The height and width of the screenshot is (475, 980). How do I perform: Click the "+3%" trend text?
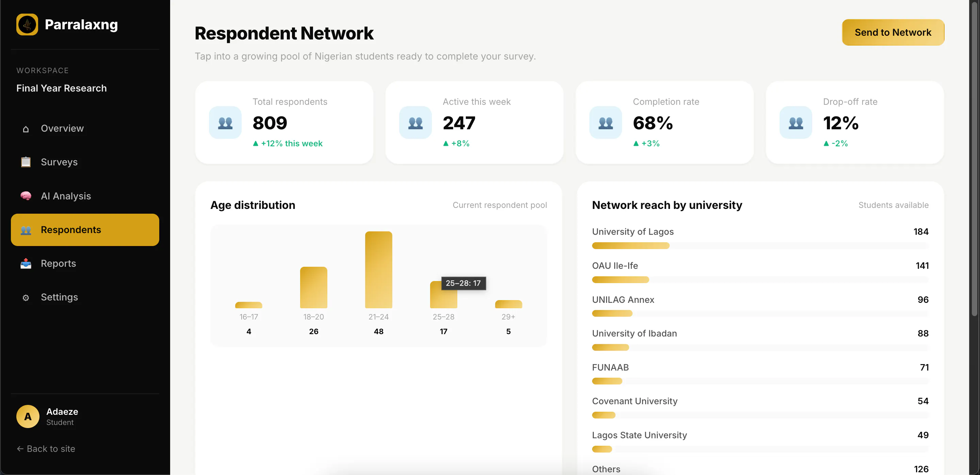click(651, 144)
